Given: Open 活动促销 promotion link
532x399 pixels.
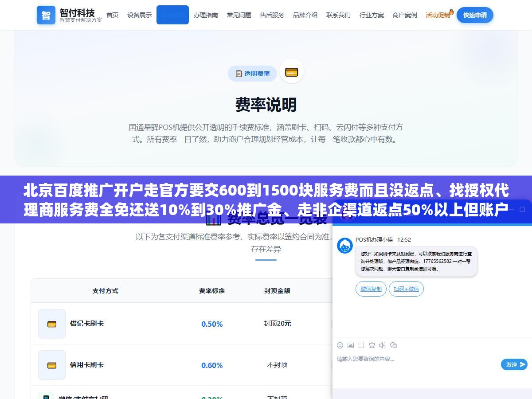Looking at the screenshot, I should click(438, 15).
